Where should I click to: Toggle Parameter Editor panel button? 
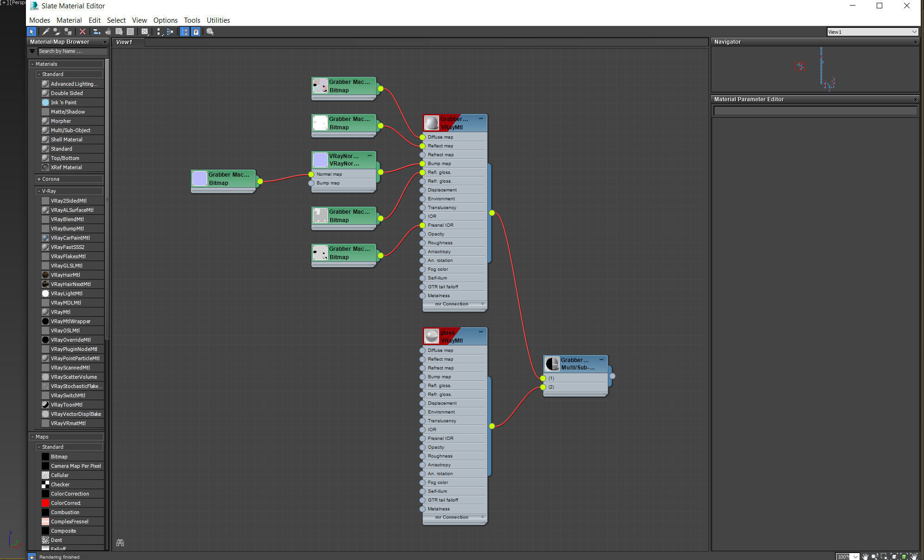(196, 32)
